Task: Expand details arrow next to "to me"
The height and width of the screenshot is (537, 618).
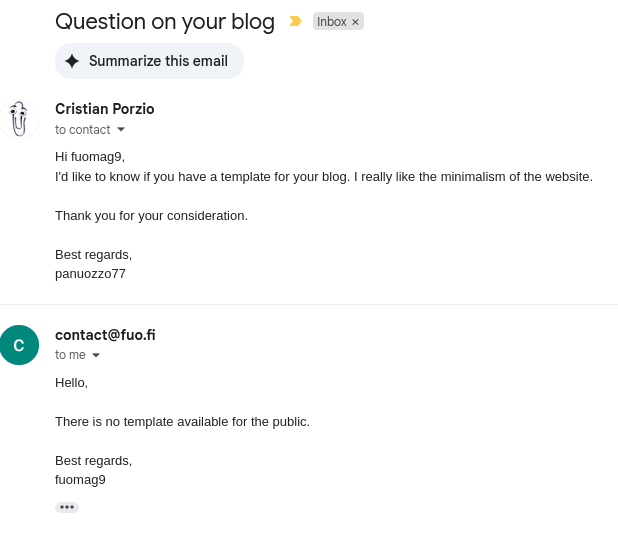Action: tap(96, 355)
